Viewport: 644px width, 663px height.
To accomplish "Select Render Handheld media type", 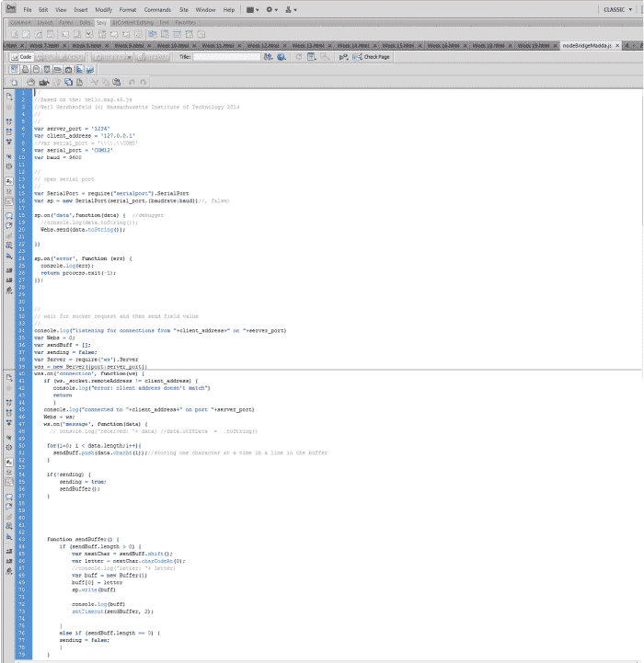I will 36,69.
